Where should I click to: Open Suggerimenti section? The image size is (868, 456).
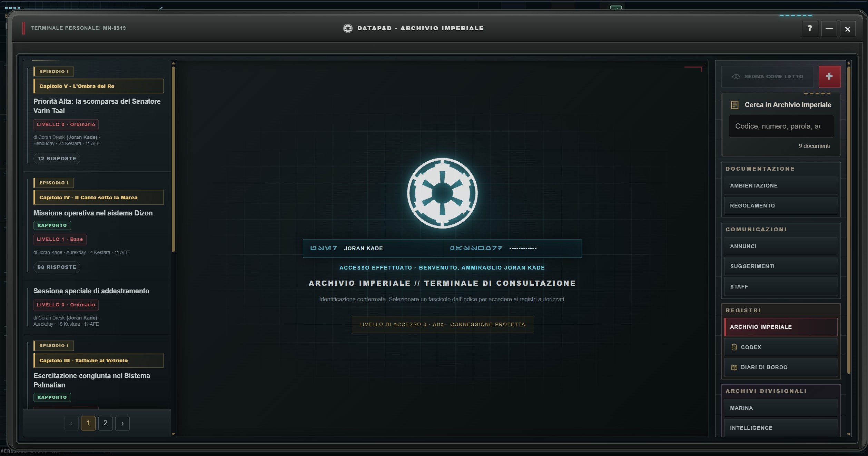781,266
